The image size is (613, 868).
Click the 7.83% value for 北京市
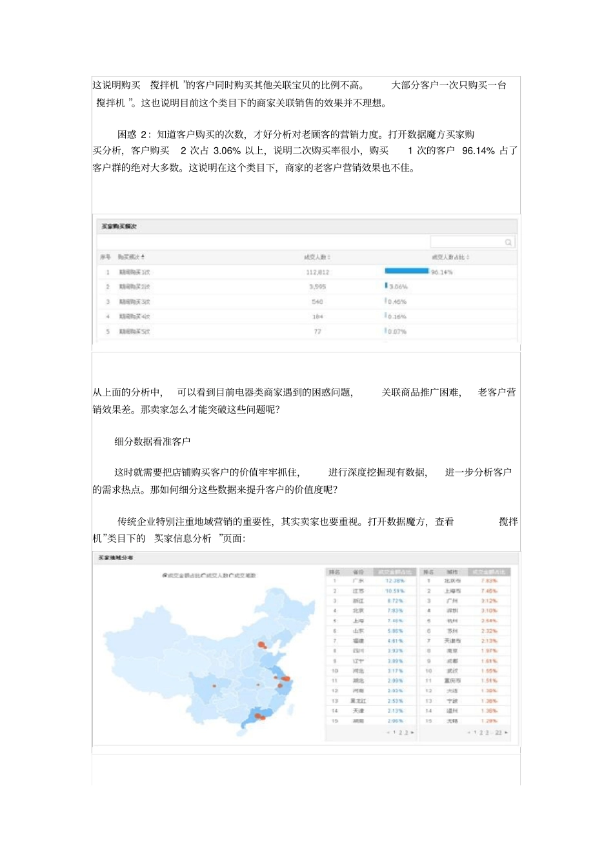tap(489, 581)
